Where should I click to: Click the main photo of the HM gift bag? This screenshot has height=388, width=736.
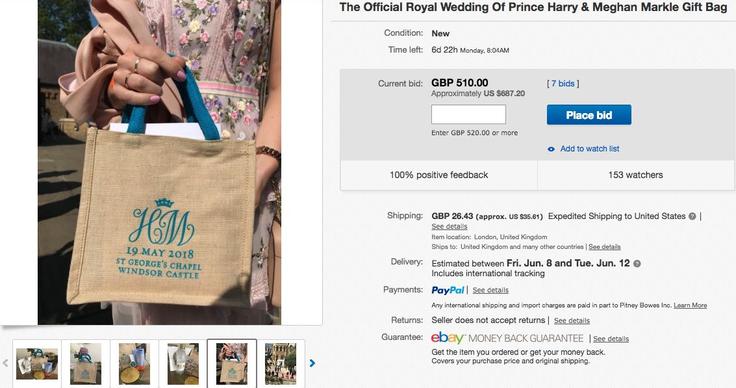(159, 162)
